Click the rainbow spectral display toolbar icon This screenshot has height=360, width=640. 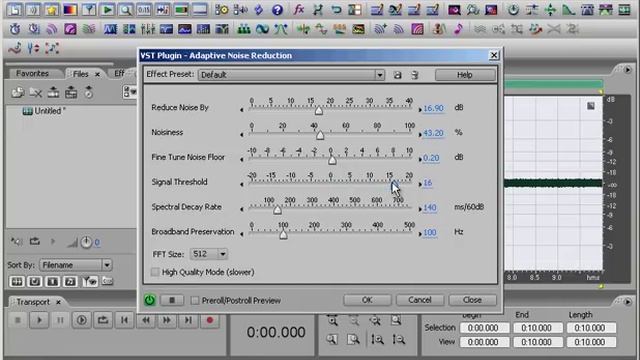[70, 10]
